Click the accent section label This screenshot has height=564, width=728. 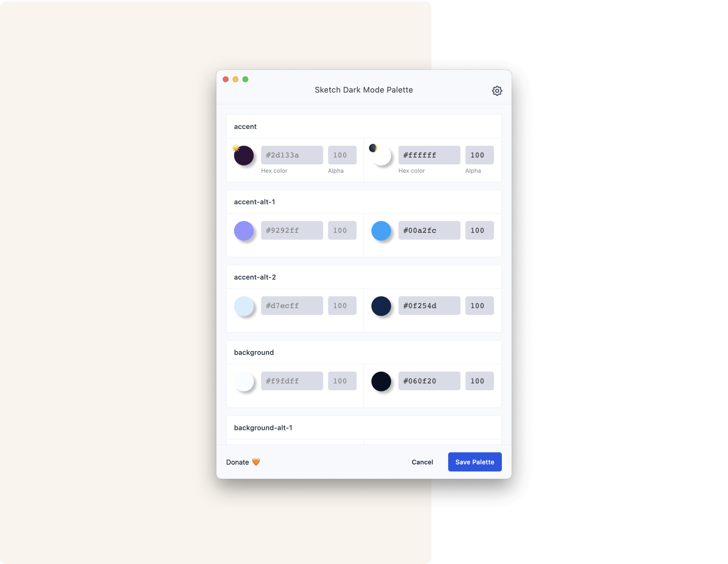tap(245, 126)
